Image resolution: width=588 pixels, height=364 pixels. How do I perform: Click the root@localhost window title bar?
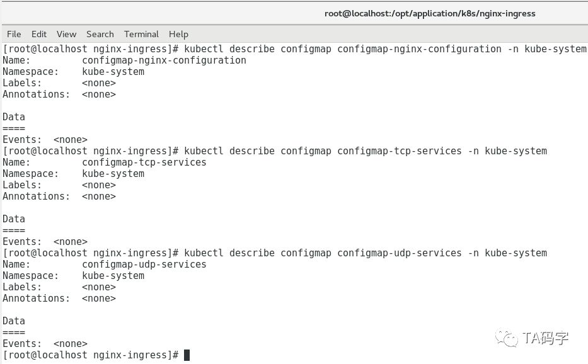pyautogui.click(x=430, y=13)
